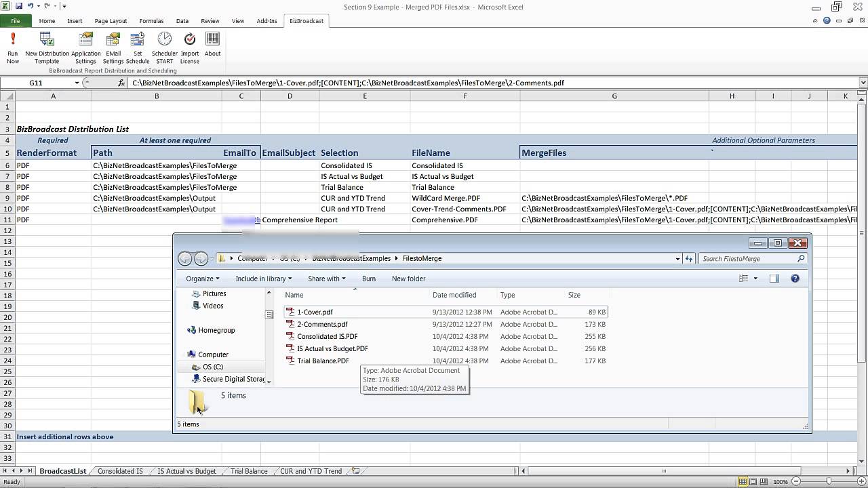Select cell with WildCard Merge.PDF
This screenshot has width=868, height=488.
point(465,198)
